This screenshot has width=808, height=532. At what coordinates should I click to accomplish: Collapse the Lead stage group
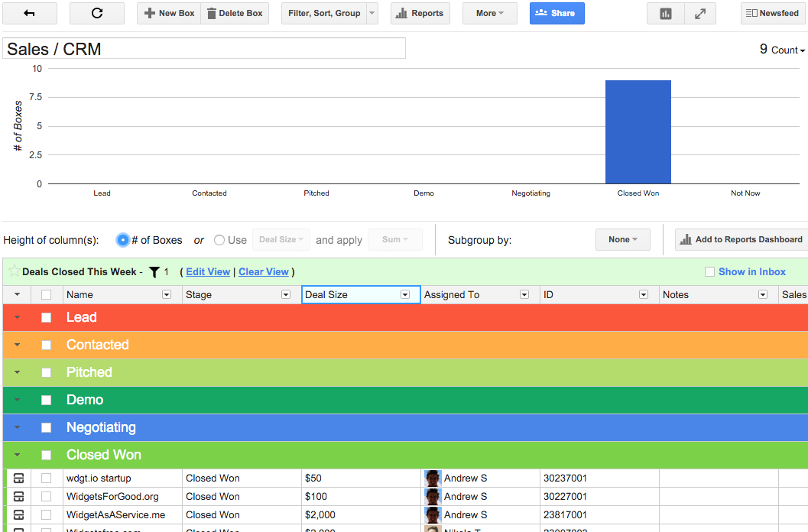click(x=17, y=317)
